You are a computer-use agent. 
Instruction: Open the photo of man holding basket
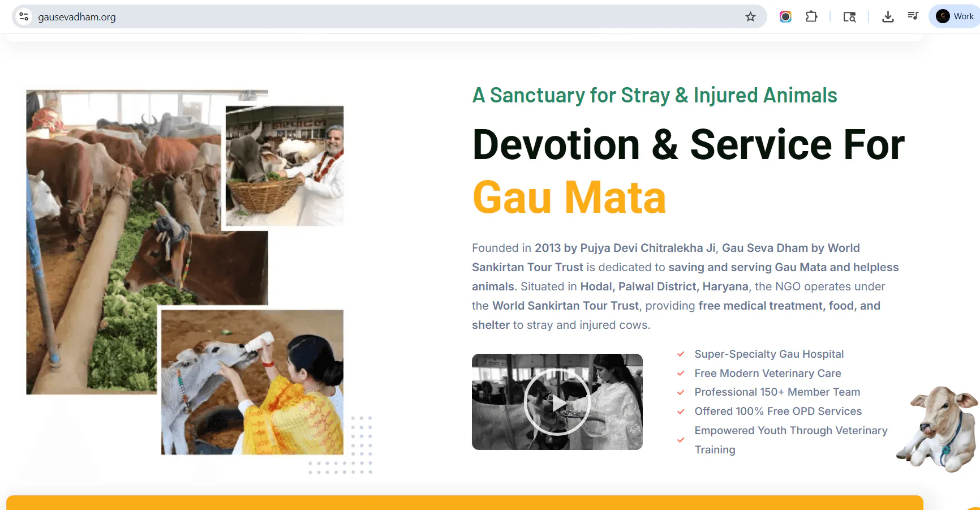285,166
